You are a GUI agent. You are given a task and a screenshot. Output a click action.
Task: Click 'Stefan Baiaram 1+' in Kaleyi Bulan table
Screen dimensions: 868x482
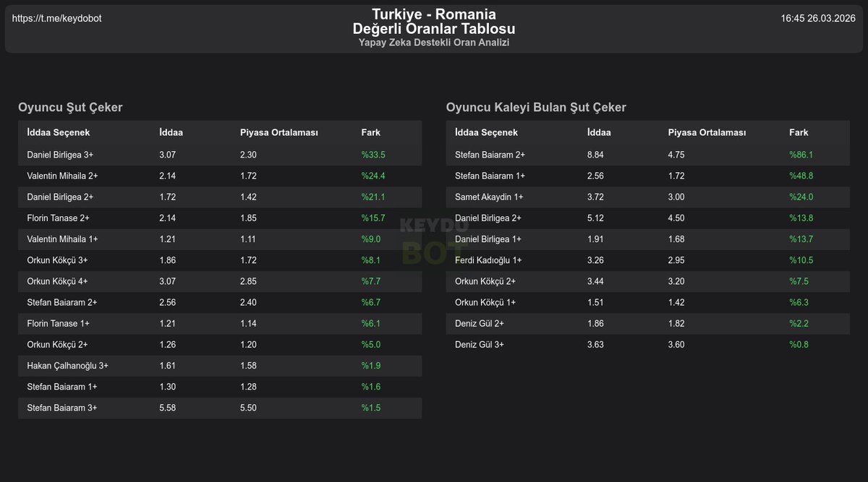pos(490,176)
